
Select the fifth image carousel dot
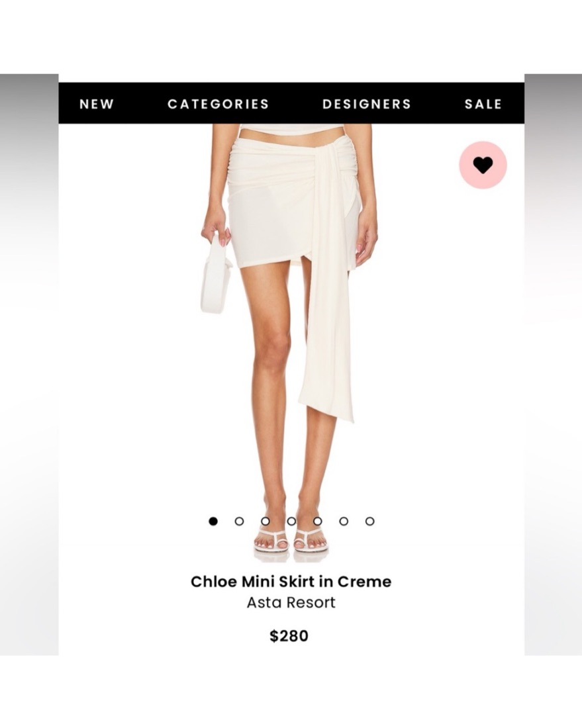click(317, 522)
